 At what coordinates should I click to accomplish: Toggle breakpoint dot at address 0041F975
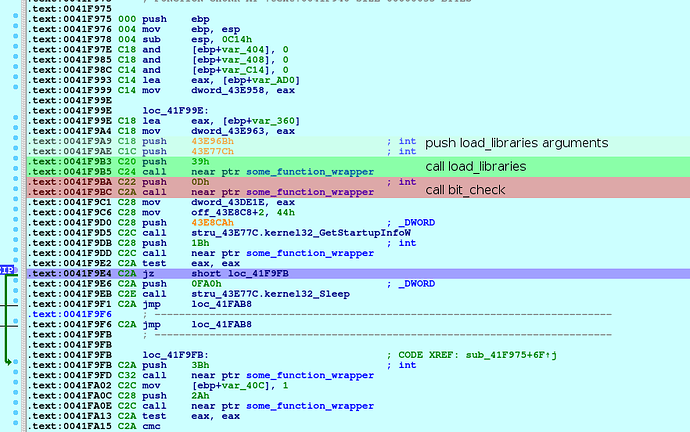(16, 16)
